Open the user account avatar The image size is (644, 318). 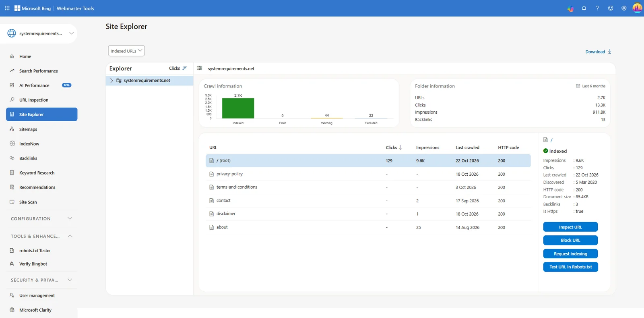[x=637, y=8]
